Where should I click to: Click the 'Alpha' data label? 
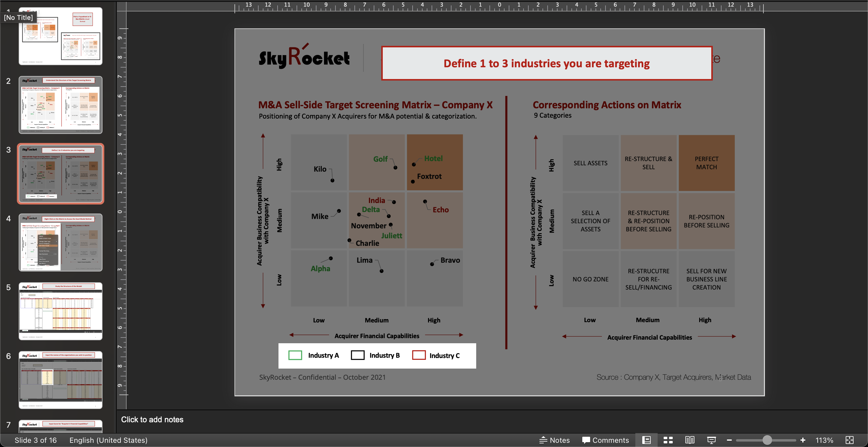320,269
